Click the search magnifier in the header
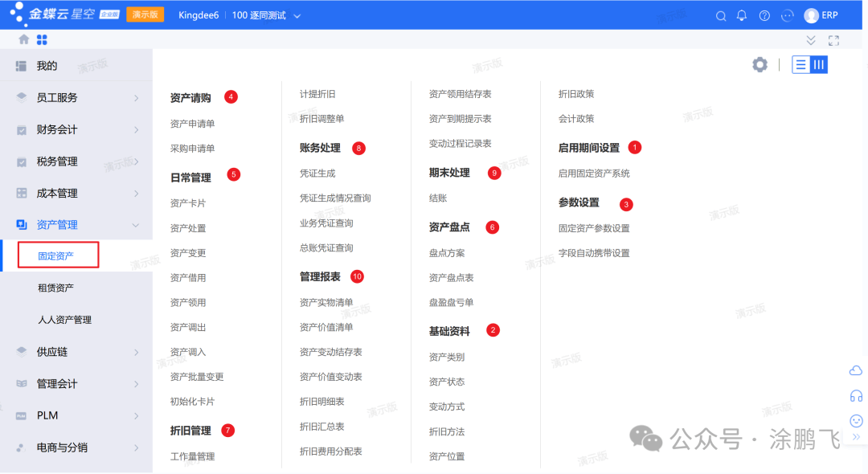Viewport: 868px width, 474px height. (x=721, y=16)
